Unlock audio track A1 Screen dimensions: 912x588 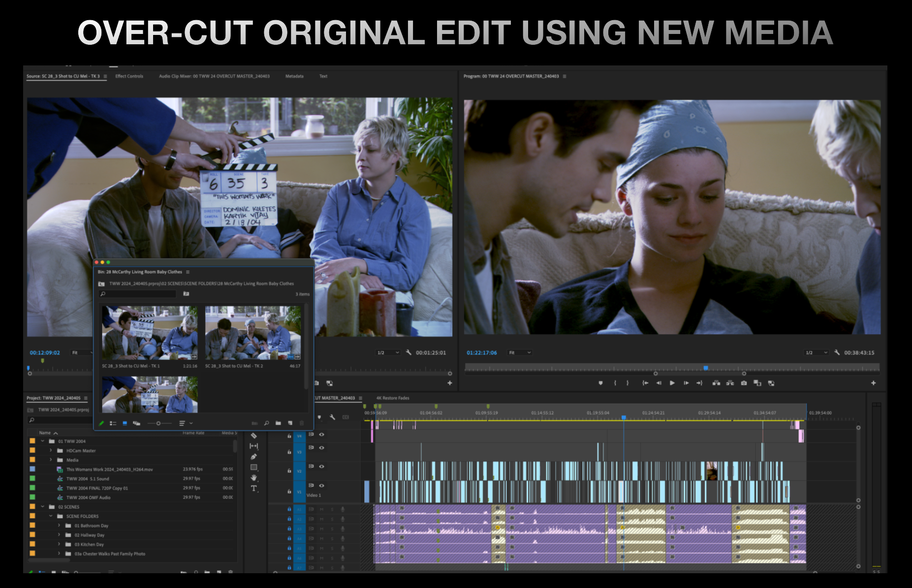click(289, 509)
